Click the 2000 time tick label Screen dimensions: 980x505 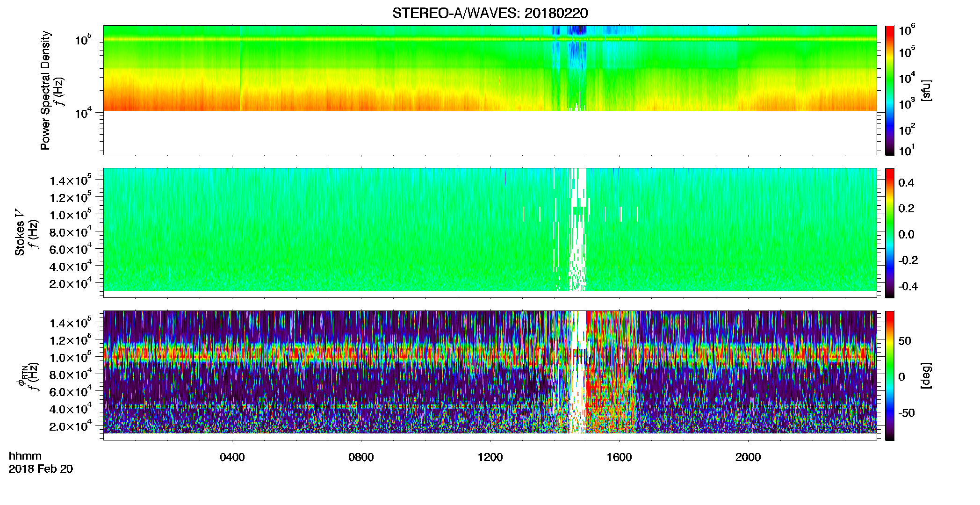click(748, 457)
